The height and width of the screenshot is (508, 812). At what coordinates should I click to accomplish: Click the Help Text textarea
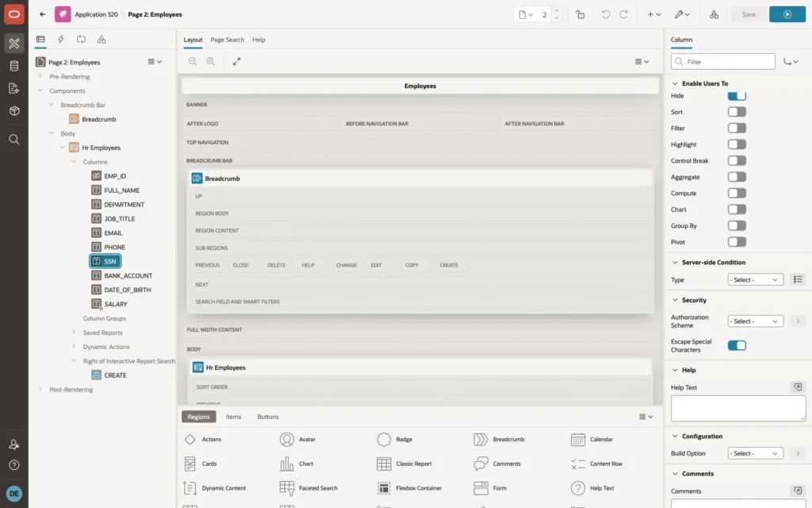coord(738,409)
